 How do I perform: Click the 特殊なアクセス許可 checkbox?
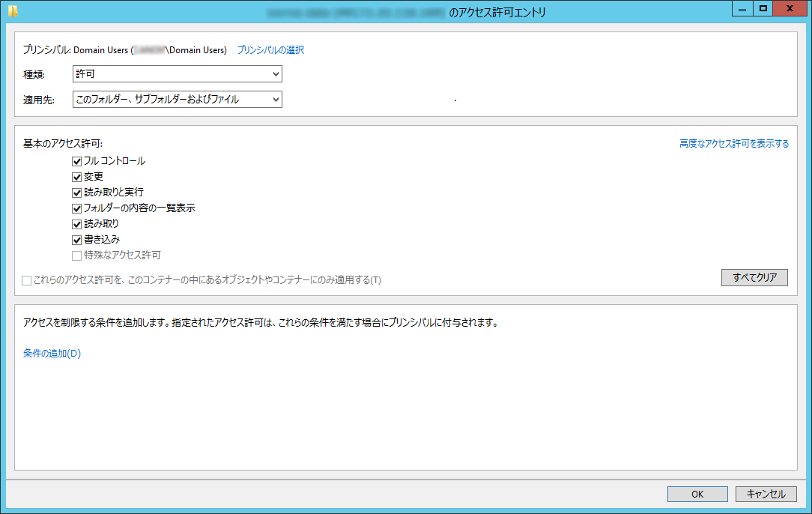pos(76,256)
